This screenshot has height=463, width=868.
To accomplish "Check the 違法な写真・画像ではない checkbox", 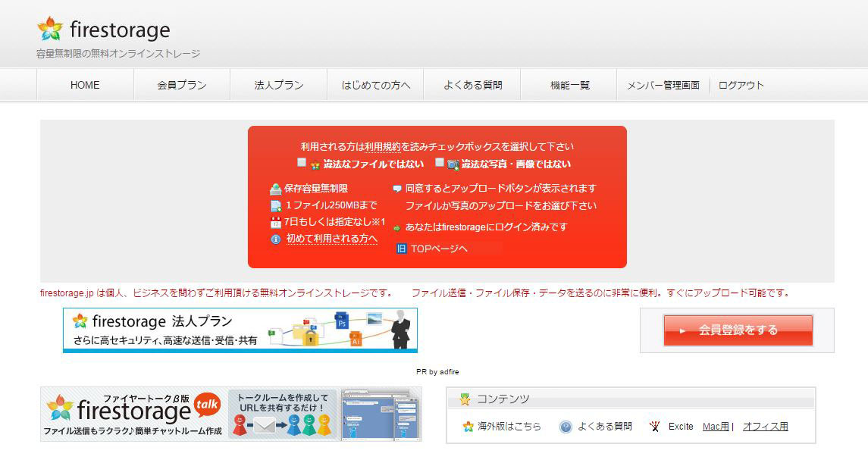I will (x=440, y=162).
